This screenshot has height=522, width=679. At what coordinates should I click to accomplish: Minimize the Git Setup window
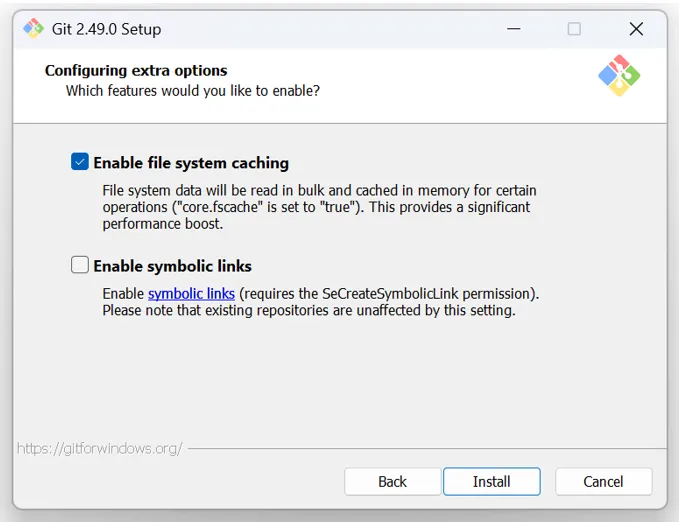click(x=512, y=29)
